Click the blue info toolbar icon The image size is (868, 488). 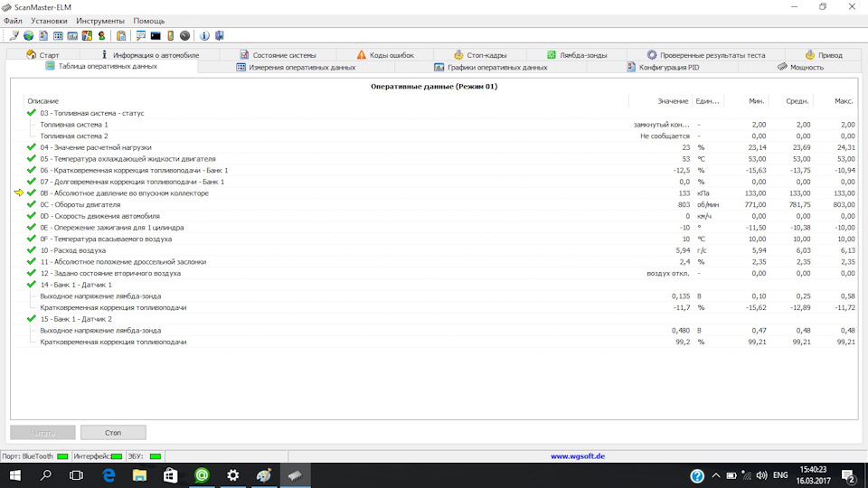(x=204, y=35)
